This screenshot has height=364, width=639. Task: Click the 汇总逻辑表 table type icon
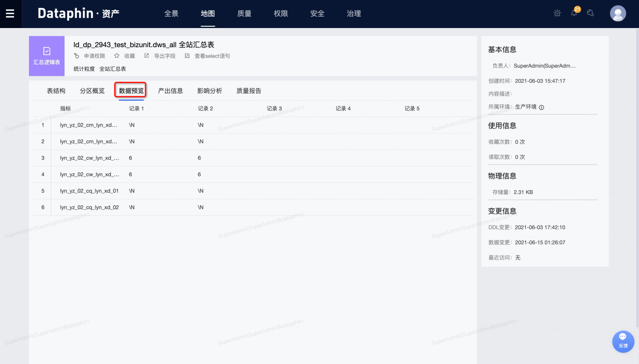point(47,51)
